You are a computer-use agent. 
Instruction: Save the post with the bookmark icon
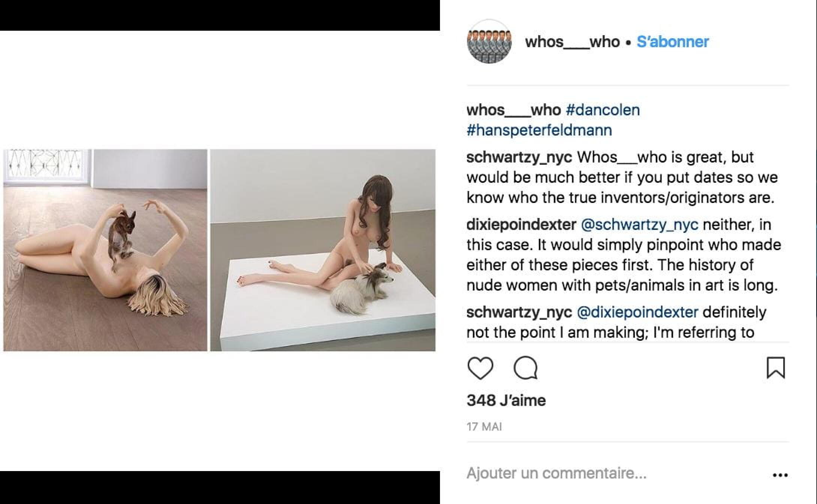775,368
